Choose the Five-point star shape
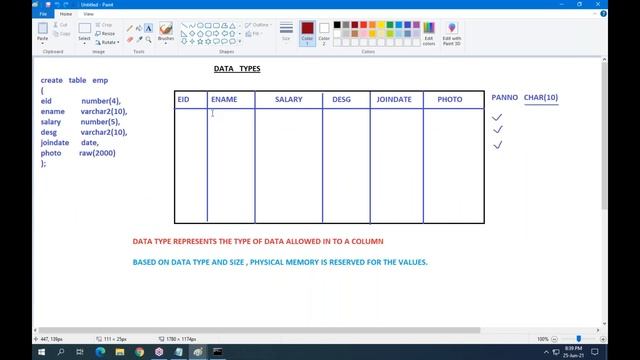Screen dimensions: 640x360 (200, 42)
